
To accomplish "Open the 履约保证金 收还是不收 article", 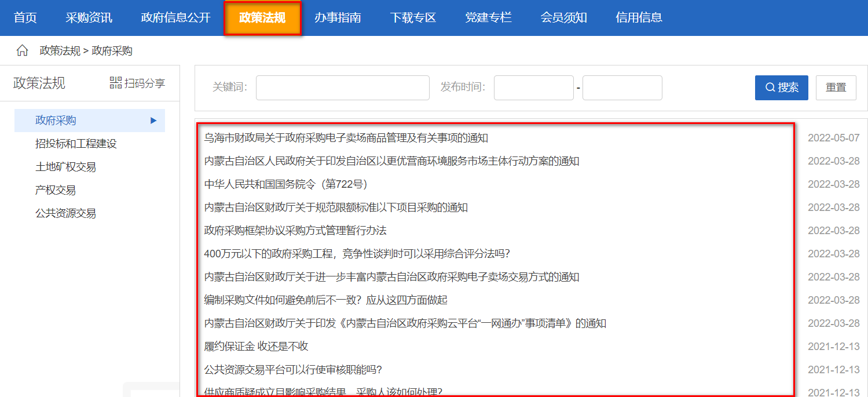I will tap(256, 347).
